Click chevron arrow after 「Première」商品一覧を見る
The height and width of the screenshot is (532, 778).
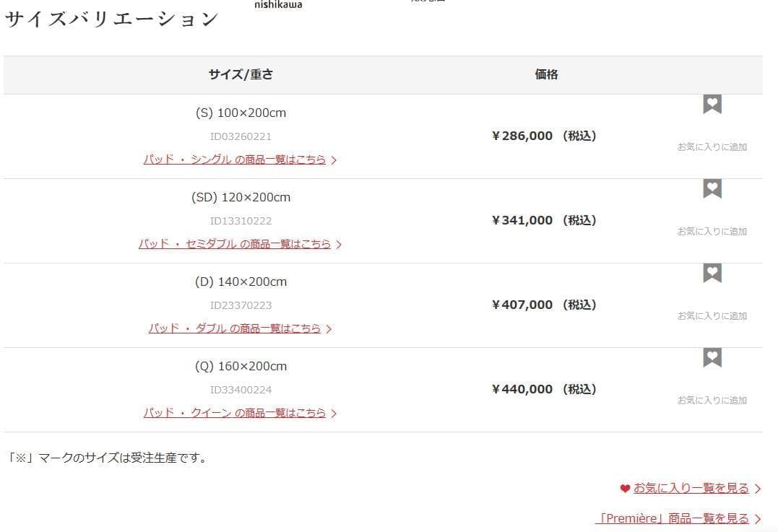coord(757,519)
